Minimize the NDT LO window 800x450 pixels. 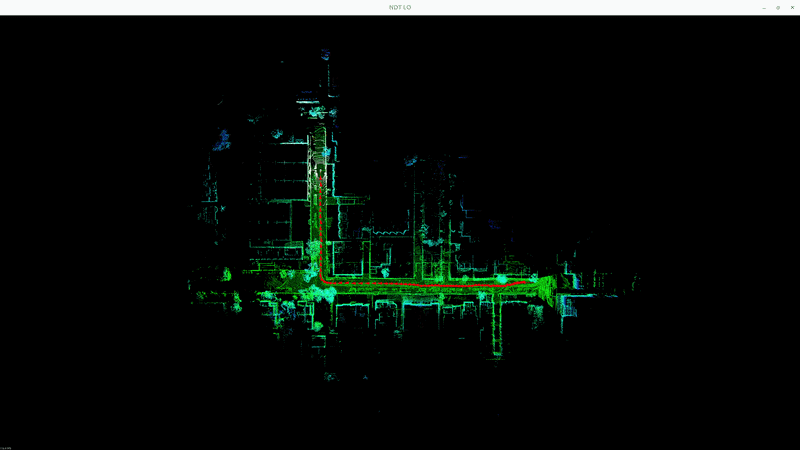[x=764, y=7]
